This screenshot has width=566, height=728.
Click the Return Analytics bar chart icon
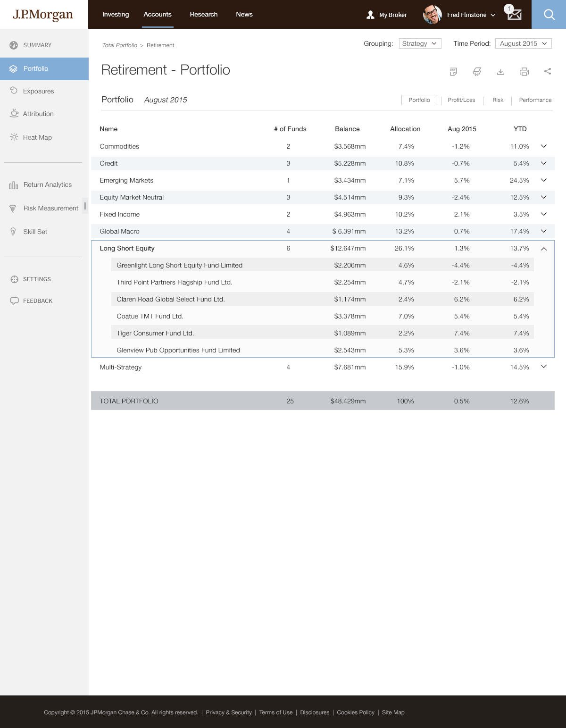coord(14,185)
